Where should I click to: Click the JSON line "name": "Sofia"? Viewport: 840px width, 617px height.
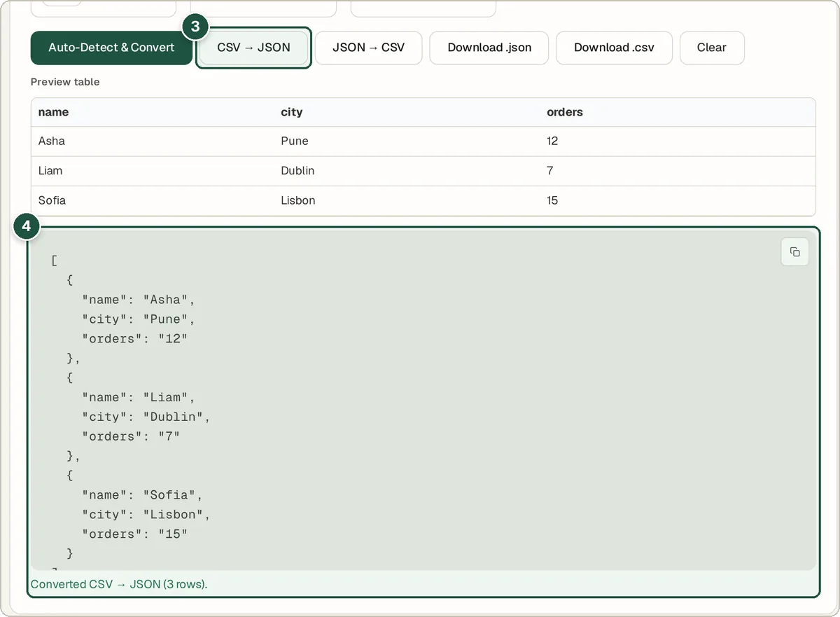coord(143,495)
